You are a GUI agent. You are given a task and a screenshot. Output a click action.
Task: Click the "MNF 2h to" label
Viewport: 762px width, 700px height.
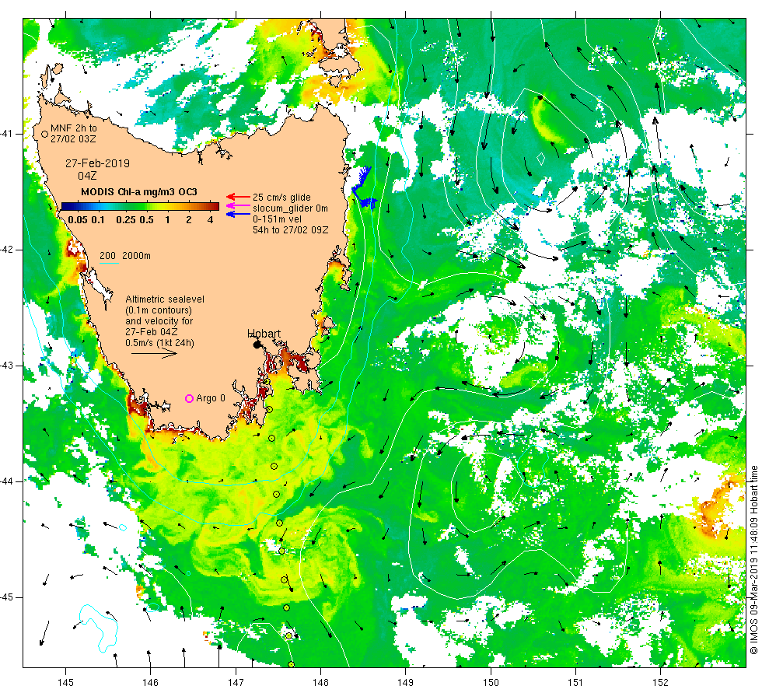tap(73, 128)
